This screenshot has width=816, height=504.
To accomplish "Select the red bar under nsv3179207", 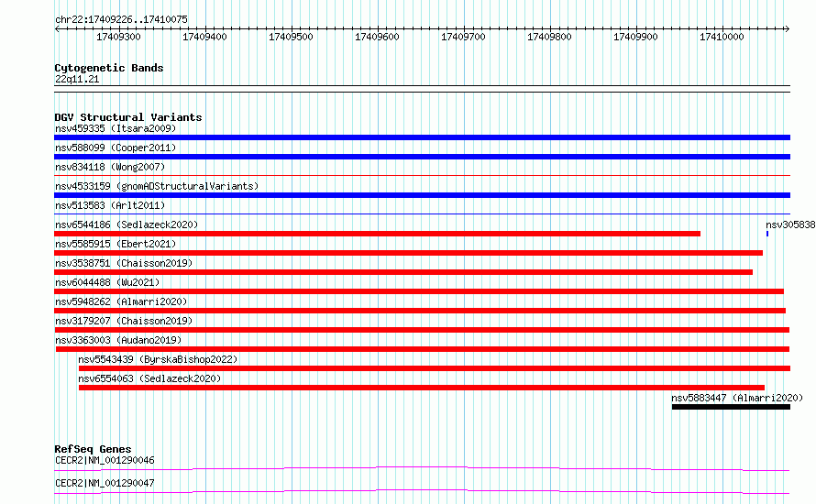I will tap(422, 330).
